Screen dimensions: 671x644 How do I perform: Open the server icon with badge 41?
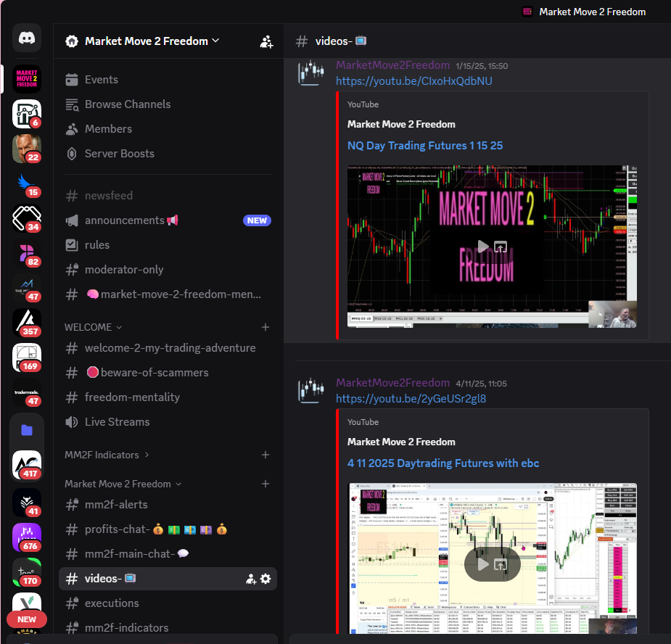coord(27,503)
